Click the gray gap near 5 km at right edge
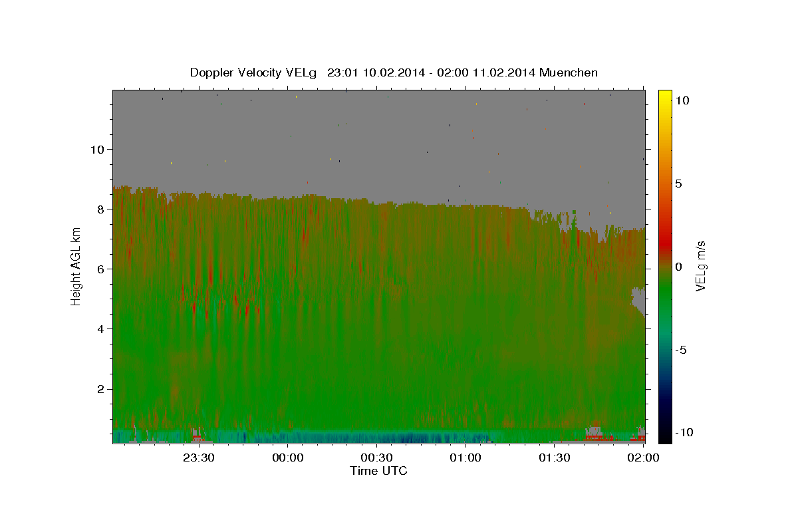Screen dimensions: 798x532 [638, 299]
